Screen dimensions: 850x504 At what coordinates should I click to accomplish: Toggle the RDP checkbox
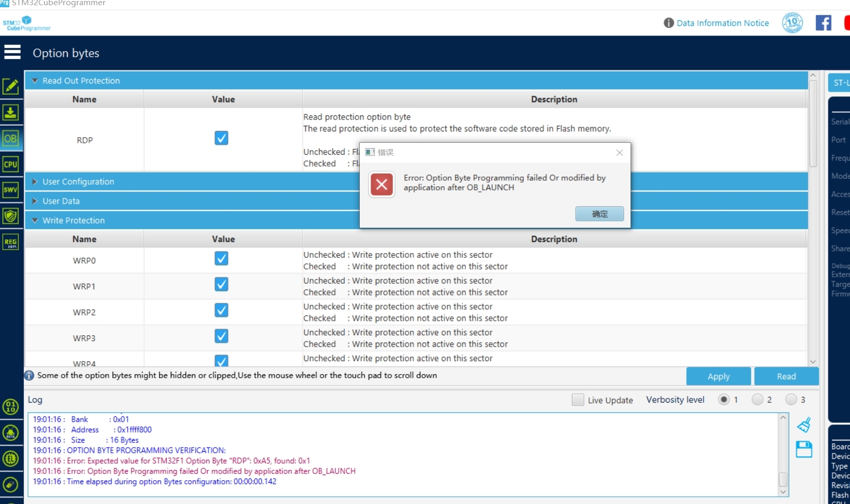[x=222, y=138]
